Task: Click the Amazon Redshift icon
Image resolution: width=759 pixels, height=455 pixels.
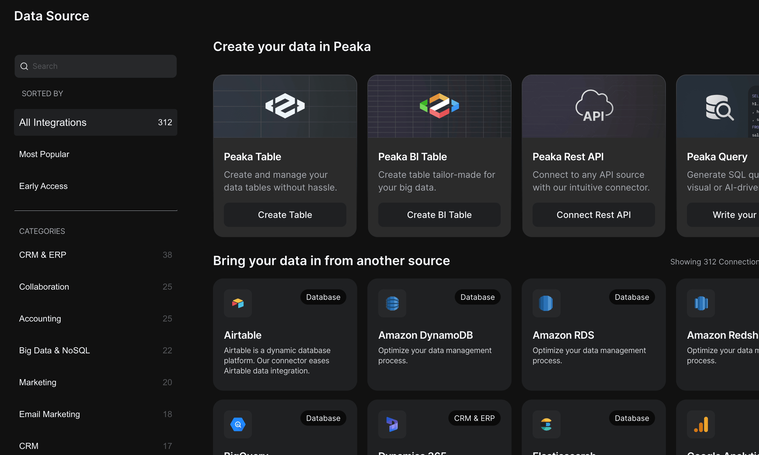Action: pyautogui.click(x=701, y=303)
